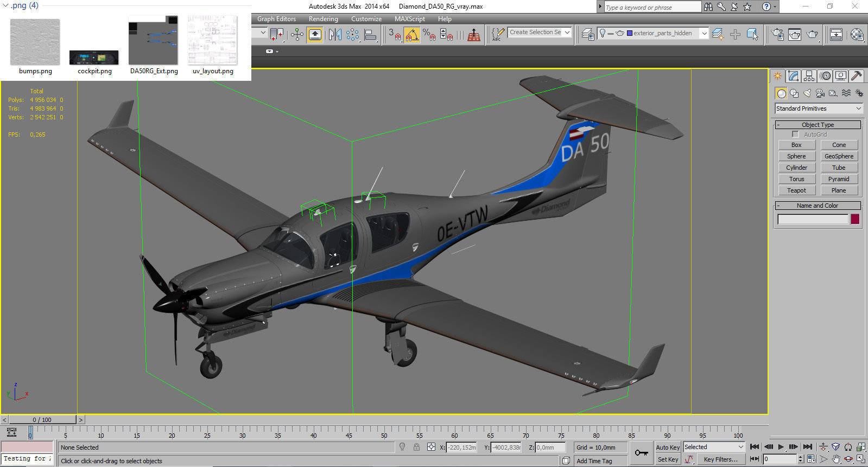This screenshot has width=868, height=467.
Task: Open Rendered Frame Window
Action: point(795,34)
